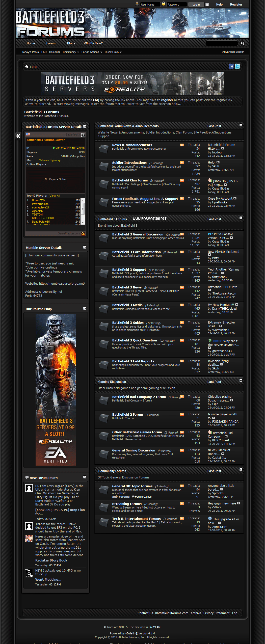Open RSS feed for Streaming Forums
This screenshot has height=644, width=265.
(x=182, y=504)
